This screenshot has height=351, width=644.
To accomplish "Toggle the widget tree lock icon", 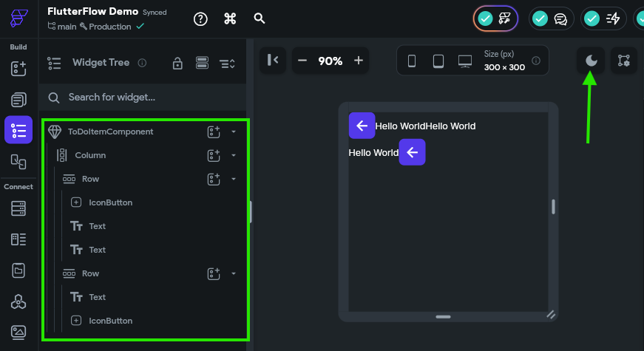I will click(x=177, y=64).
